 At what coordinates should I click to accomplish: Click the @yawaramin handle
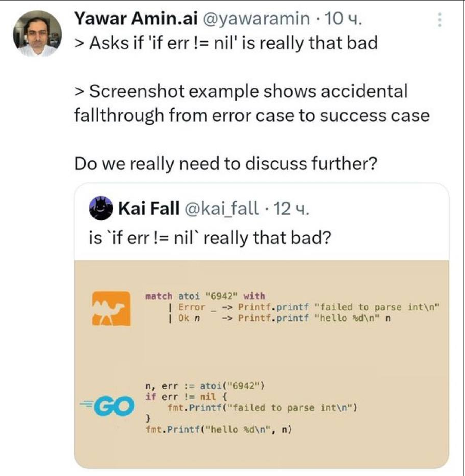click(x=257, y=19)
